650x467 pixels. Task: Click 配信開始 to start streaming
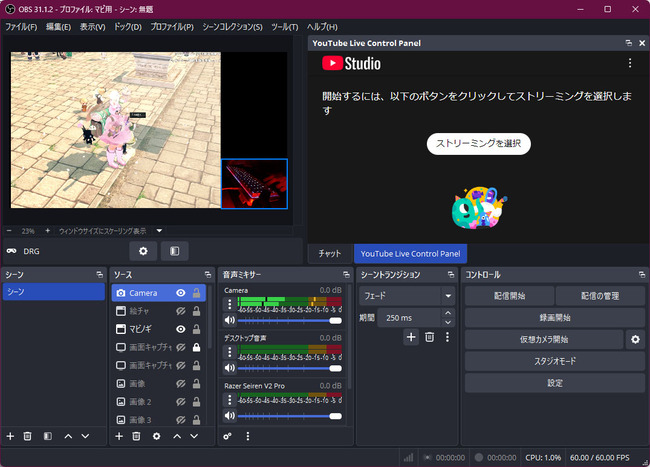[x=509, y=296]
